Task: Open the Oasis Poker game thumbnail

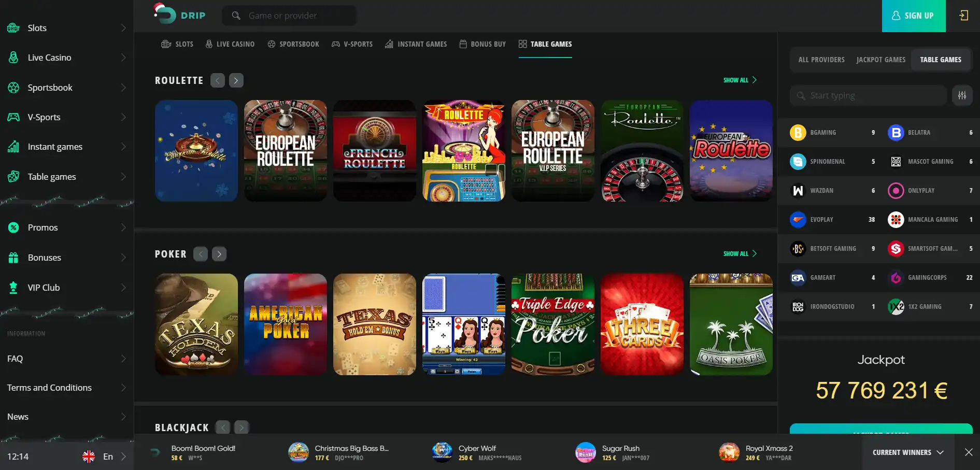Action: [x=731, y=324]
